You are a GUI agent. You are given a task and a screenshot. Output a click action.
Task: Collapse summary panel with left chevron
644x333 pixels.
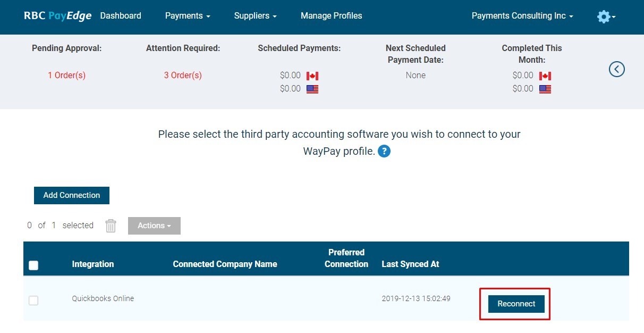pos(616,69)
